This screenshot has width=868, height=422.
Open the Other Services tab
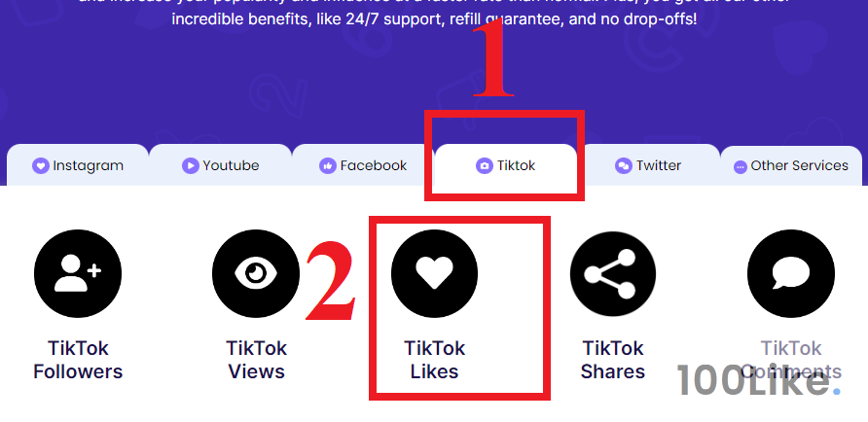[x=791, y=165]
